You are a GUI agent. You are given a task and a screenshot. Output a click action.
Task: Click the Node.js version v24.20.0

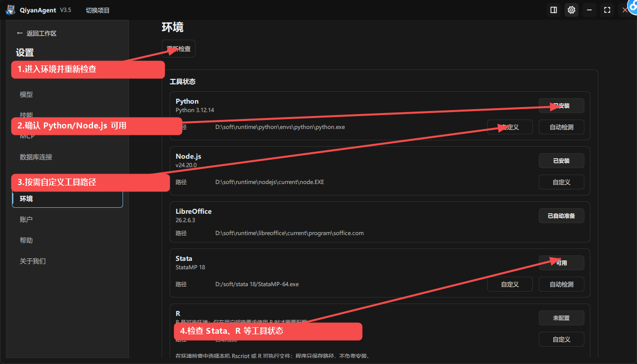tap(186, 165)
